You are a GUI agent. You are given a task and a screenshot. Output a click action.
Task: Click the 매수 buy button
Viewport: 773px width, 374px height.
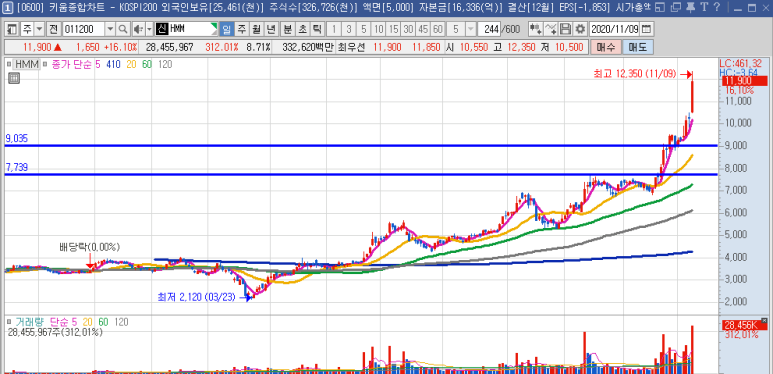605,48
